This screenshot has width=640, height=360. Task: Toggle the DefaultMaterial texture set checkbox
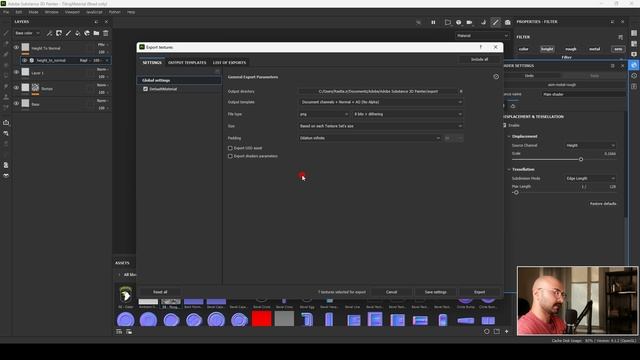pos(145,89)
